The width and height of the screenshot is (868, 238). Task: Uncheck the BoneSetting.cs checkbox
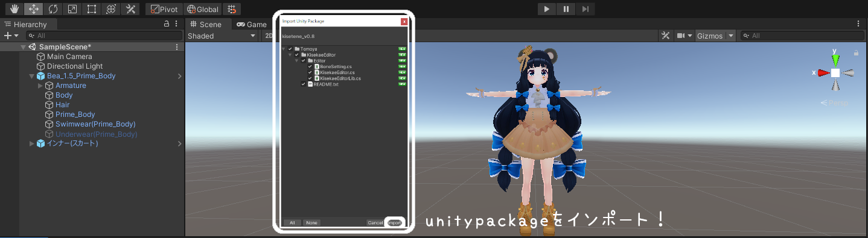tap(310, 66)
